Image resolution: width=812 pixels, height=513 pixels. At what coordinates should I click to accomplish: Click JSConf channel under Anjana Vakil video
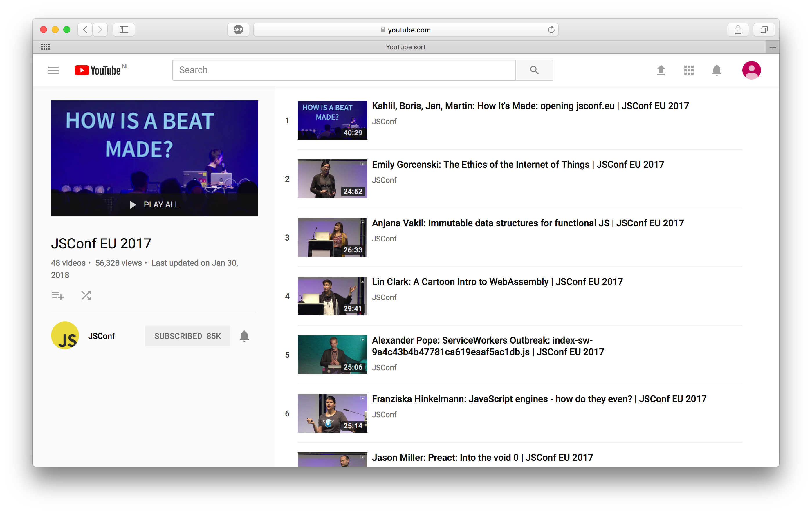(x=384, y=239)
